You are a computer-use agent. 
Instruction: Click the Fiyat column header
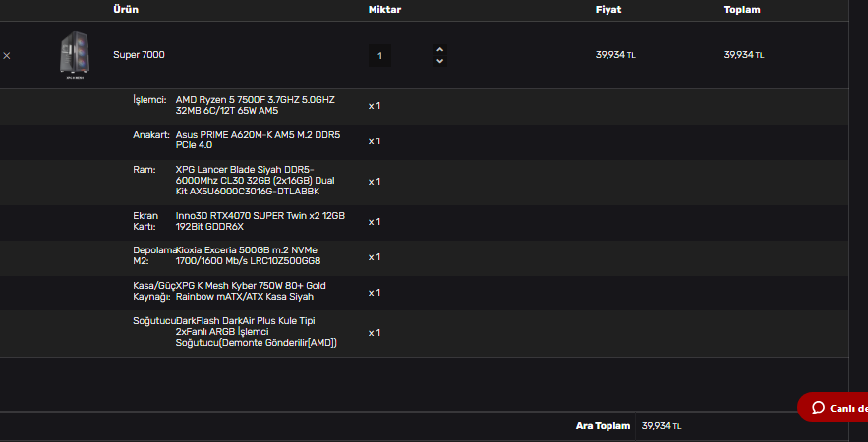coord(608,10)
